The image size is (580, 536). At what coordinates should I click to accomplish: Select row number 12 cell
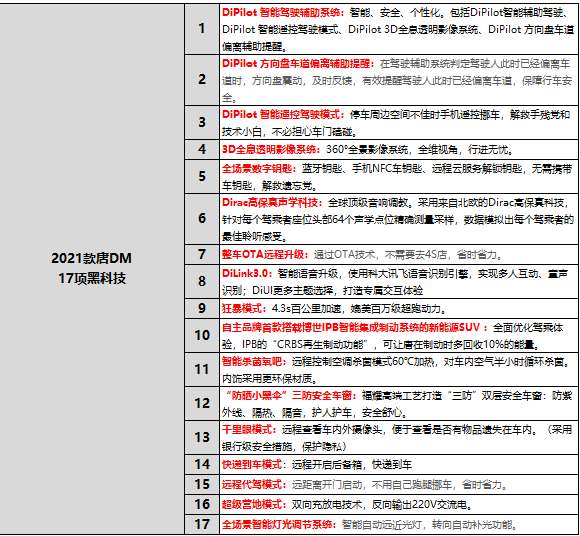point(202,403)
